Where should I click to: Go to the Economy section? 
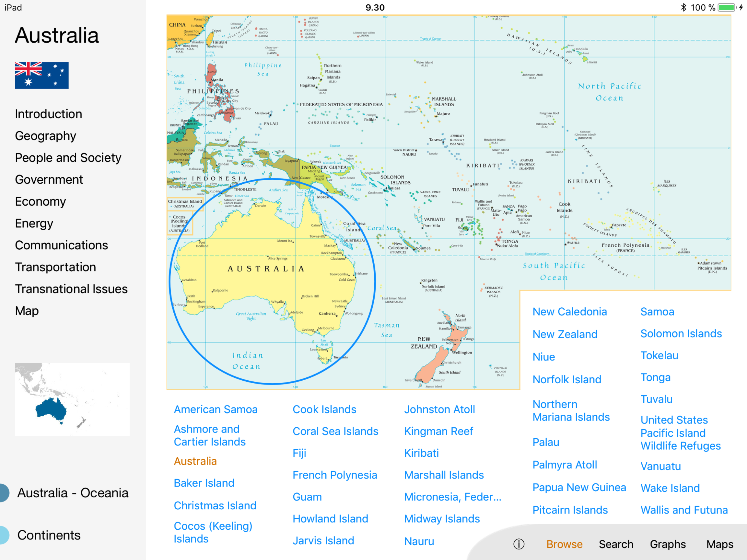click(x=40, y=201)
